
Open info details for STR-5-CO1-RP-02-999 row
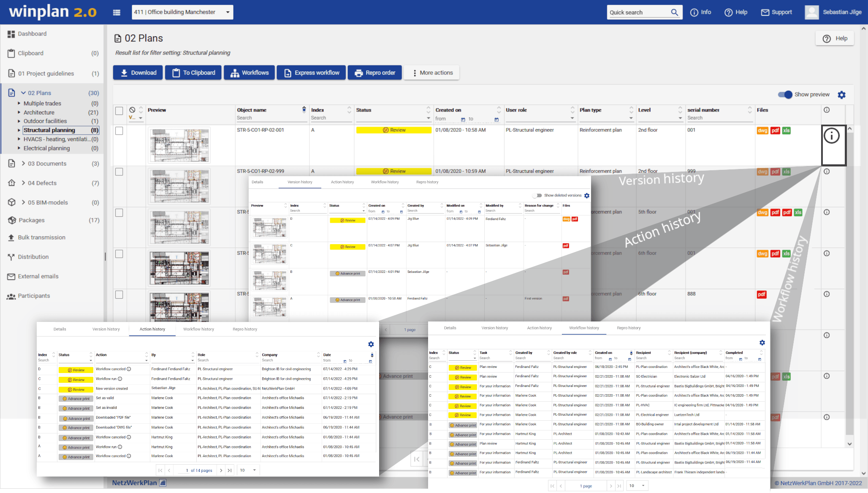click(x=827, y=172)
